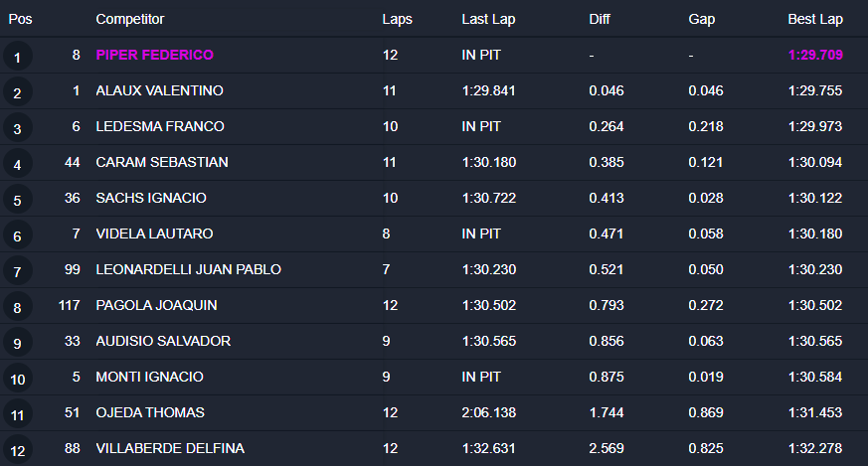Click the Diff column header
868x466 pixels.
coord(600,19)
